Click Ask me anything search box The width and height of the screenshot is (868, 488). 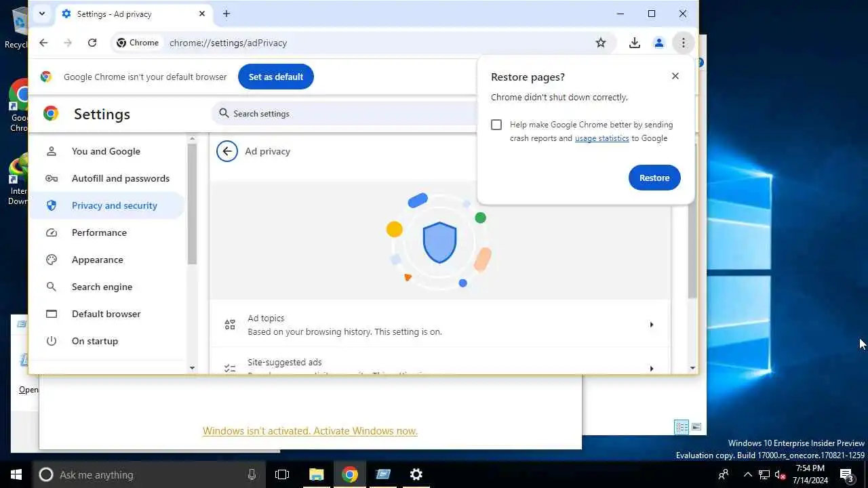[x=148, y=474]
